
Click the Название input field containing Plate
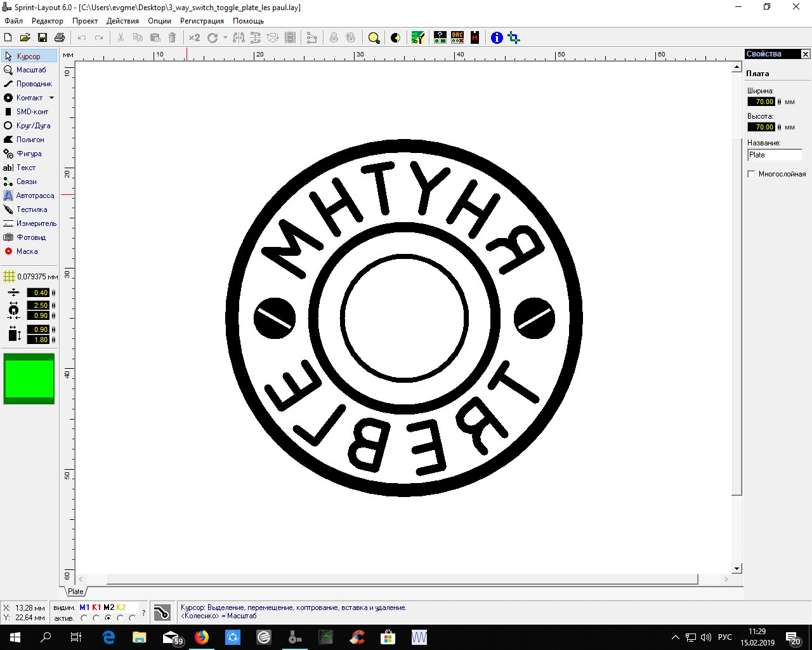pos(775,155)
